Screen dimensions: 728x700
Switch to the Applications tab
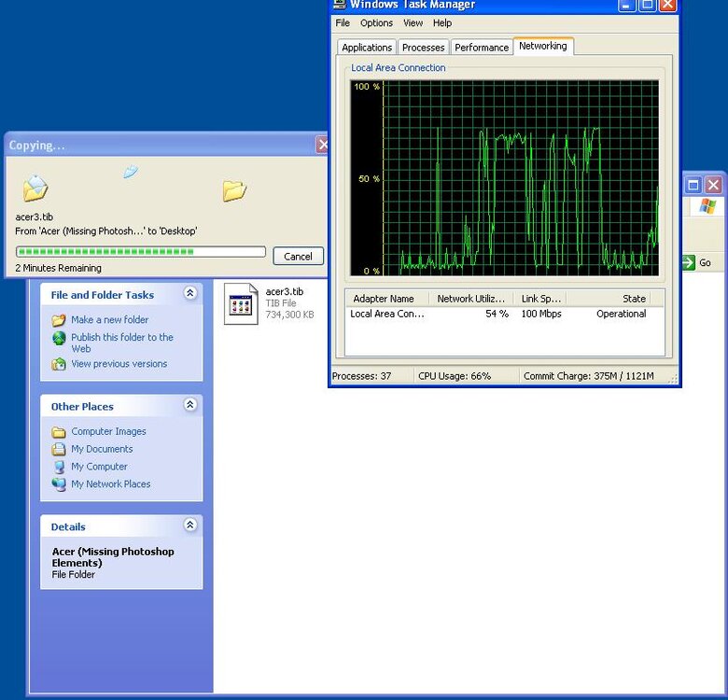(366, 48)
